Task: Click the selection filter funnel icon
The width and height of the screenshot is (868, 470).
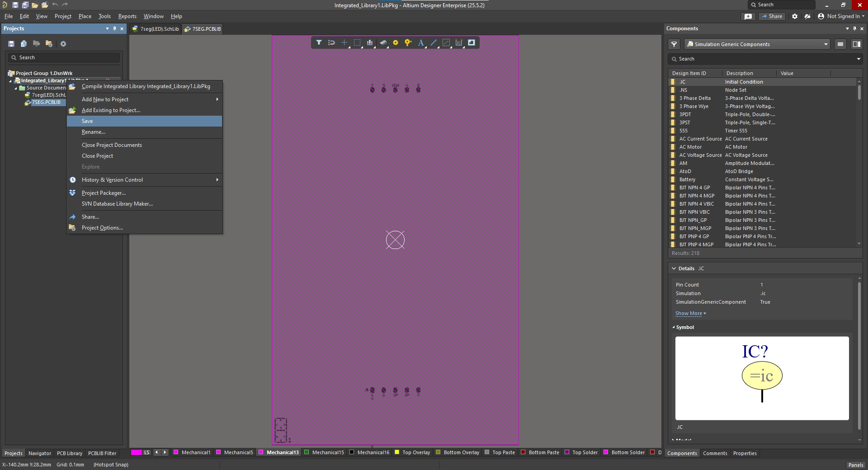Action: [x=319, y=42]
